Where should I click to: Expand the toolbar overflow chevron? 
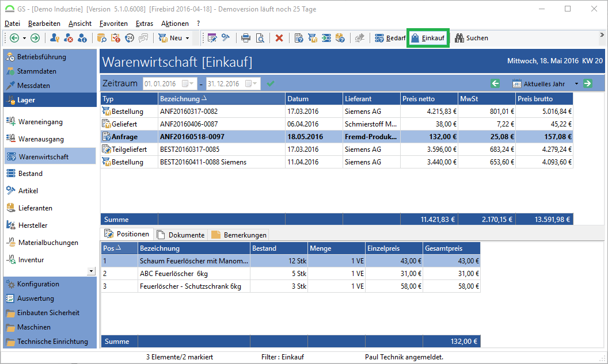tap(602, 35)
